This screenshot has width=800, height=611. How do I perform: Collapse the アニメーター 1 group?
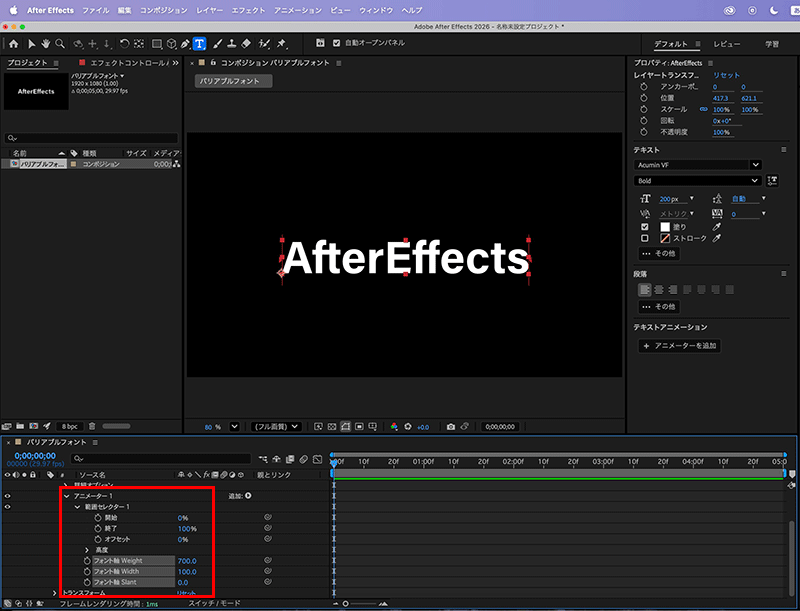pos(67,496)
